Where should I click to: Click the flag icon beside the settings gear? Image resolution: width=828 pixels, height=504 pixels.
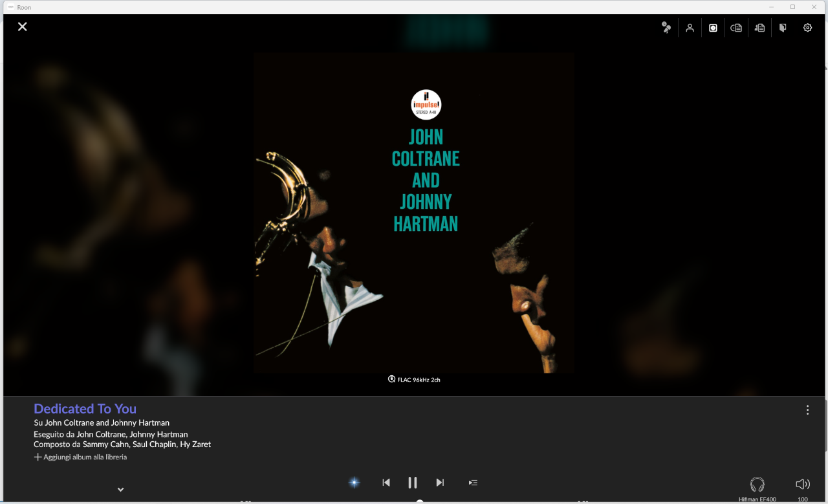pyautogui.click(x=783, y=28)
